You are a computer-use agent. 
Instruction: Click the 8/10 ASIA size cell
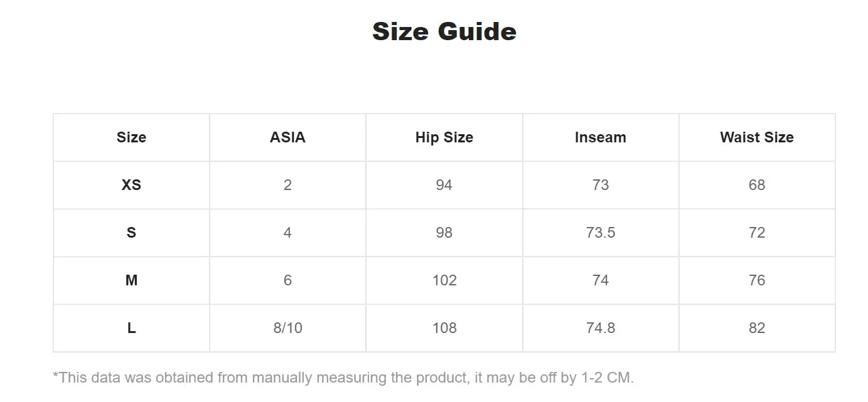click(x=287, y=328)
